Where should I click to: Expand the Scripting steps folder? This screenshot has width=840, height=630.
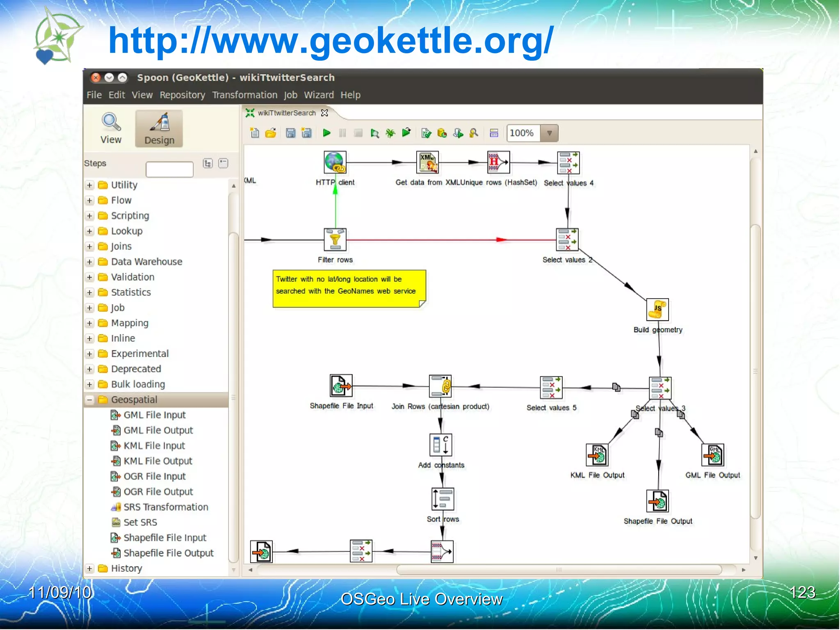click(89, 216)
